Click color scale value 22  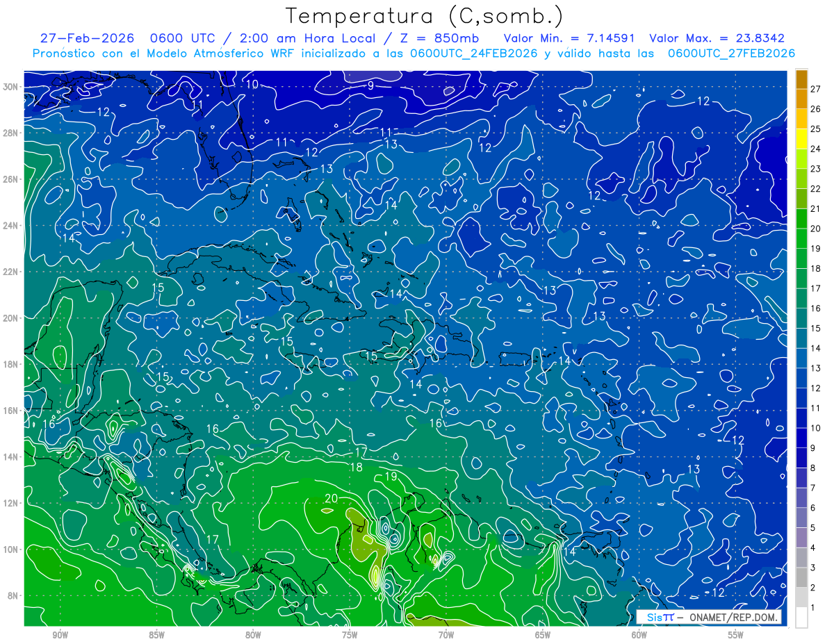[x=815, y=188]
